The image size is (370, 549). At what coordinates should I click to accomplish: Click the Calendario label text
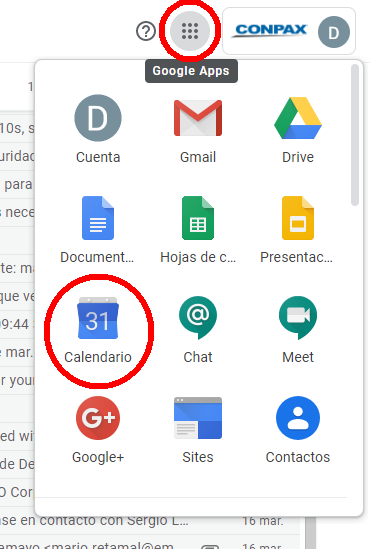point(98,357)
